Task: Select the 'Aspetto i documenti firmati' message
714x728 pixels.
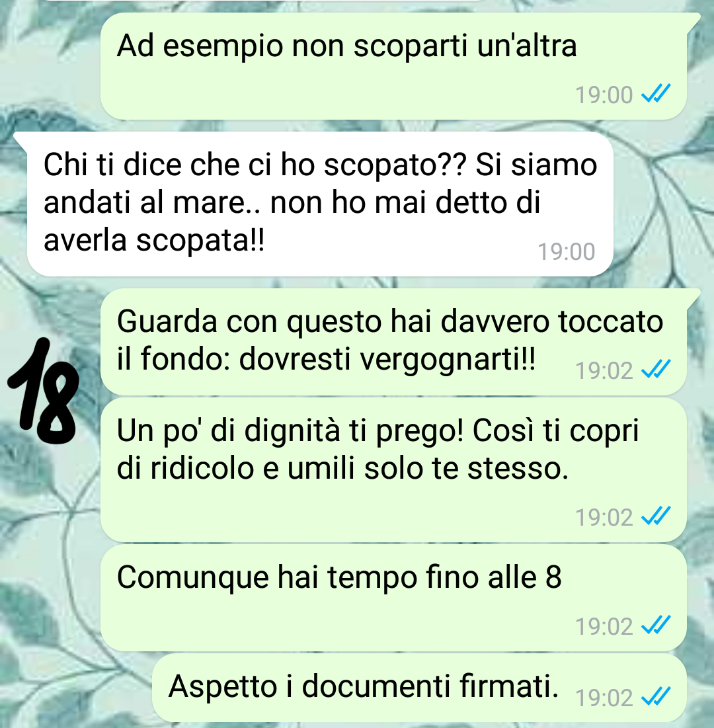Action: pyautogui.click(x=419, y=688)
